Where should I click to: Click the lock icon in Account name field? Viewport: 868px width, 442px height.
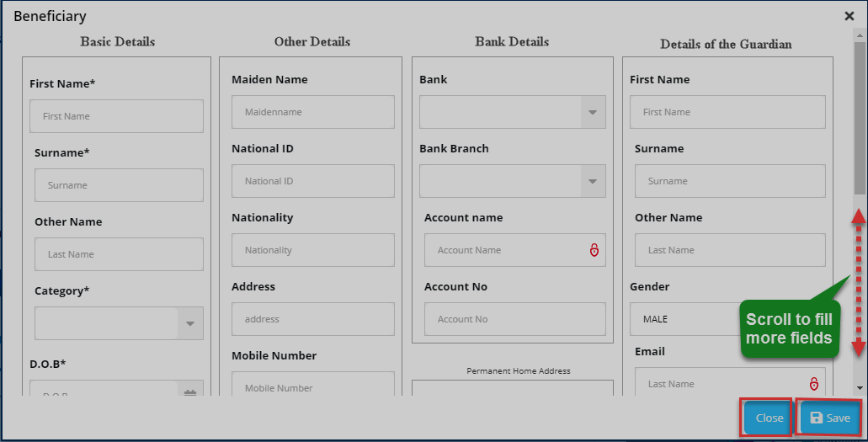coord(594,250)
